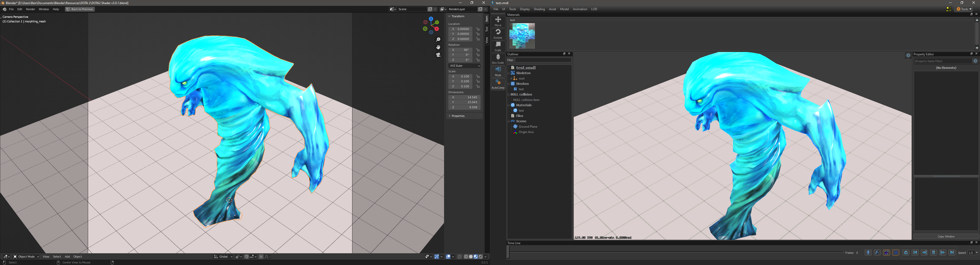
Task: Switch to the View sidebar tab
Action: [487, 40]
